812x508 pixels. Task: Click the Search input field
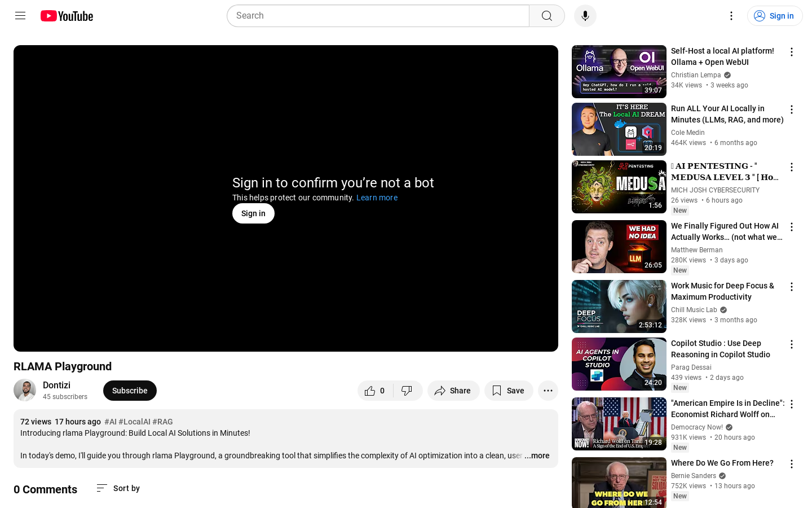tap(378, 16)
